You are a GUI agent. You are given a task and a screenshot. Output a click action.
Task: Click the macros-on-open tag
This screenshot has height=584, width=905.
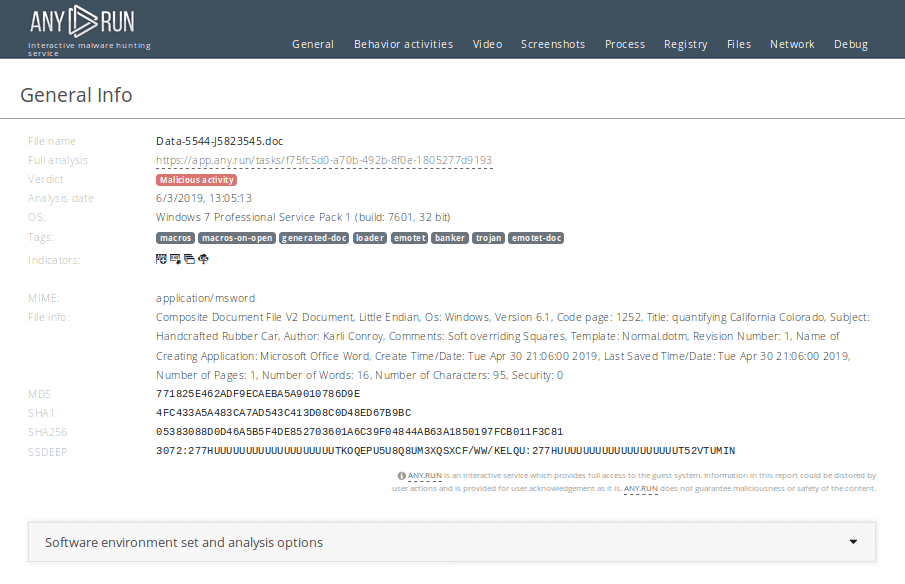[228, 238]
